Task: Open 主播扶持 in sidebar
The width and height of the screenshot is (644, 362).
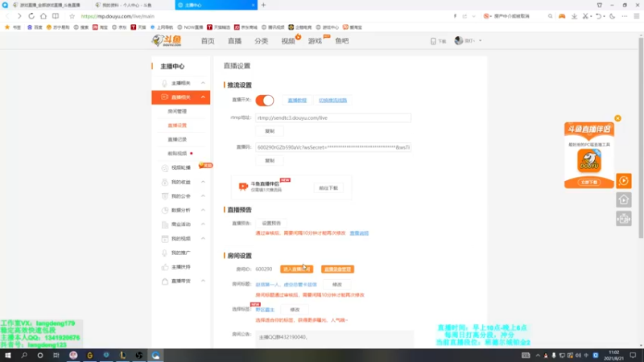Action: click(x=180, y=267)
